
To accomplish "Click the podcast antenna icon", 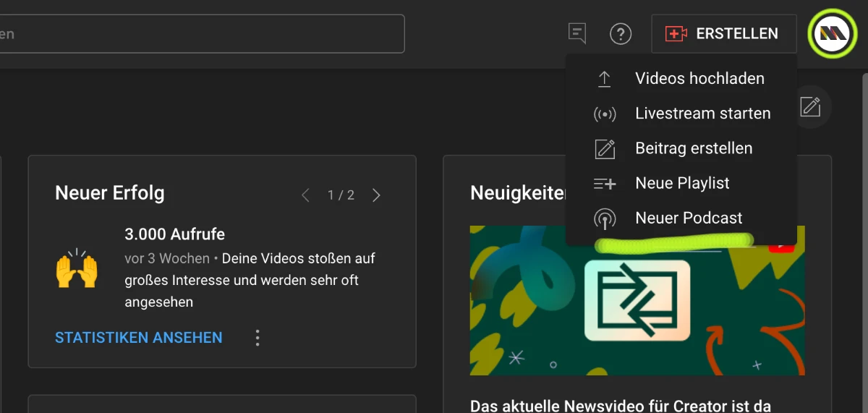I will [x=605, y=218].
